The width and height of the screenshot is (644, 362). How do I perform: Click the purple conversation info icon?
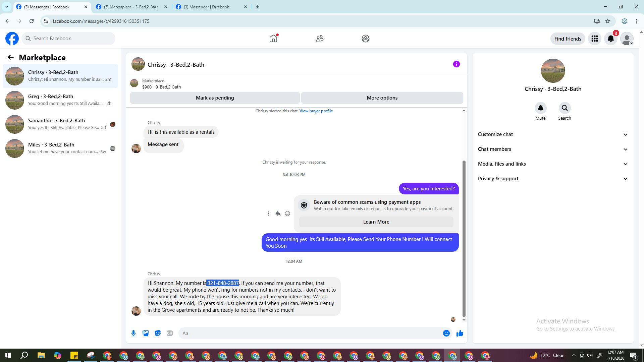pos(456,64)
